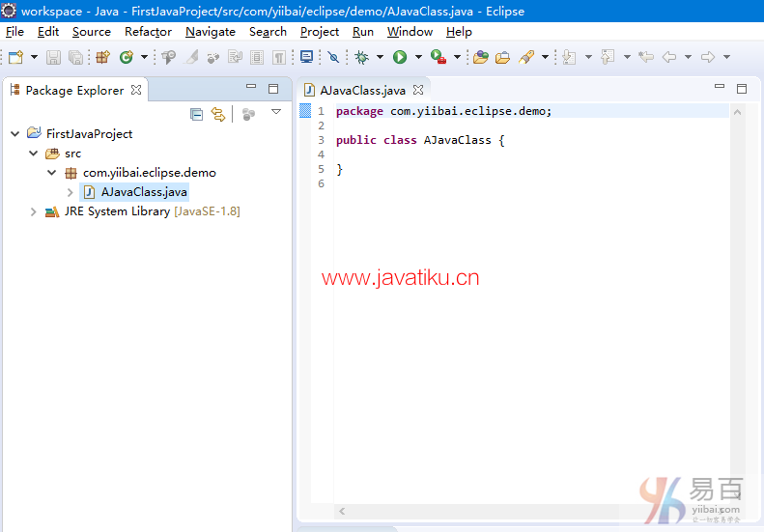This screenshot has width=764, height=532.
Task: Open the dropdown next to New wizard
Action: (34, 57)
